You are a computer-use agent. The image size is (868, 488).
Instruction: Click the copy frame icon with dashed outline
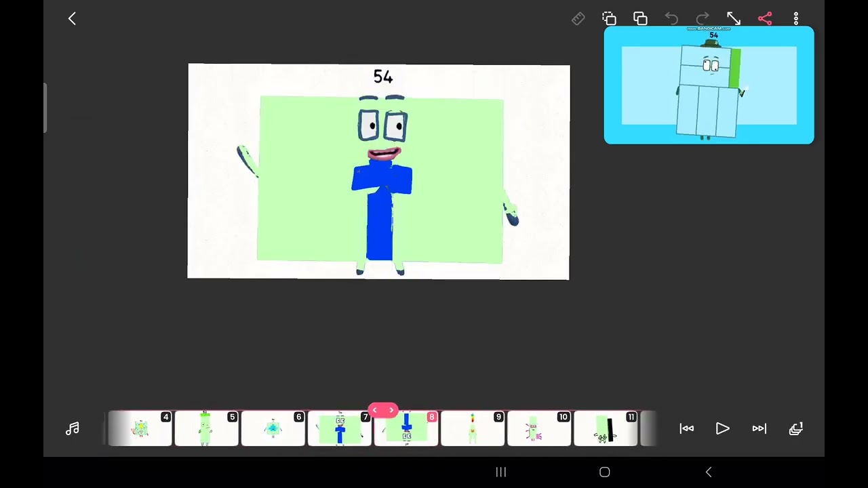pyautogui.click(x=609, y=19)
